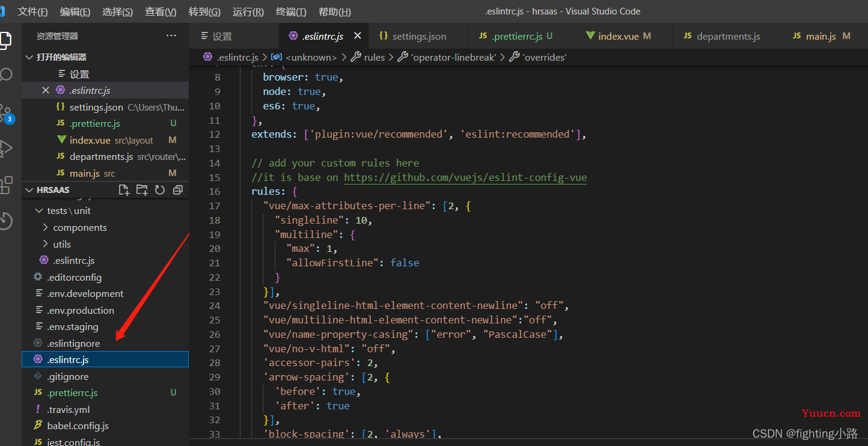The width and height of the screenshot is (868, 446).
Task: Expand the utils folder
Action: coord(46,245)
